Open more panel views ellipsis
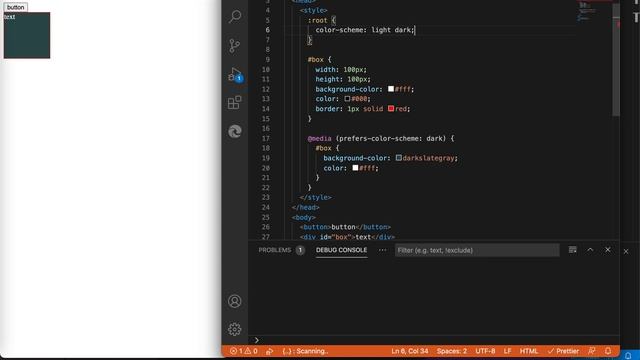 [382, 250]
